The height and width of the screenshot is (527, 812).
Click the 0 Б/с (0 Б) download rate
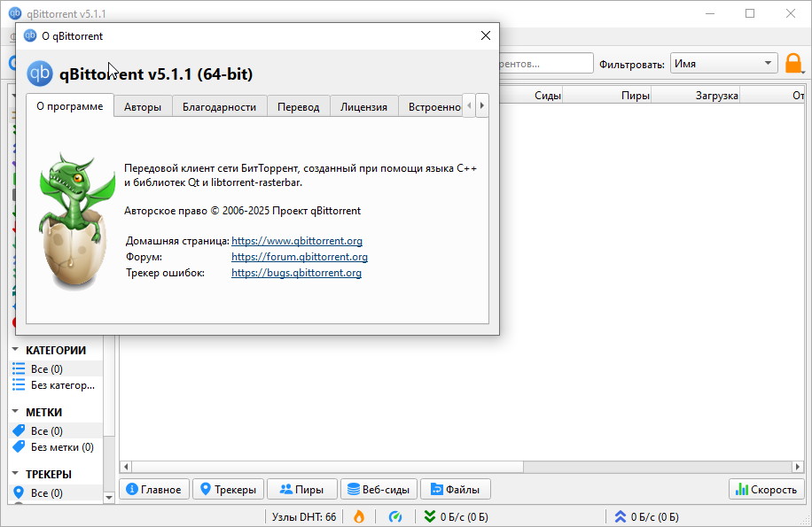click(464, 517)
